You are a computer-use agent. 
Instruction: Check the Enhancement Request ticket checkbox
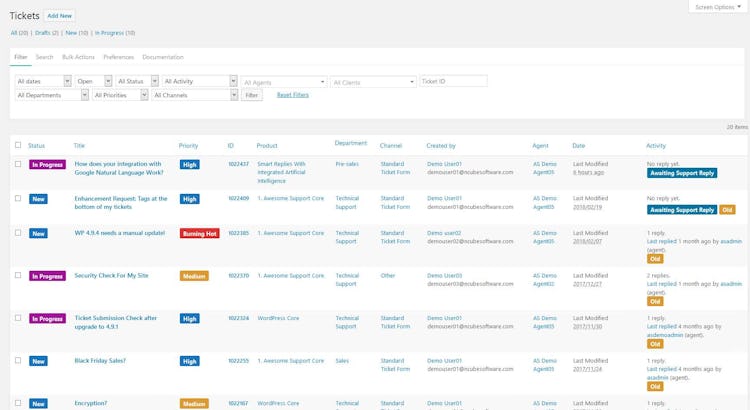coord(18,199)
